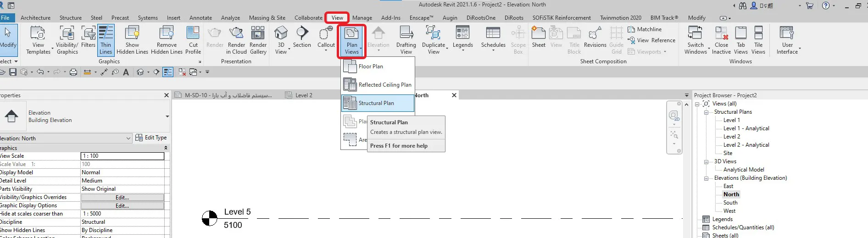Open the Elevation type selector dropdown
This screenshot has width=868, height=238.
pyautogui.click(x=167, y=116)
